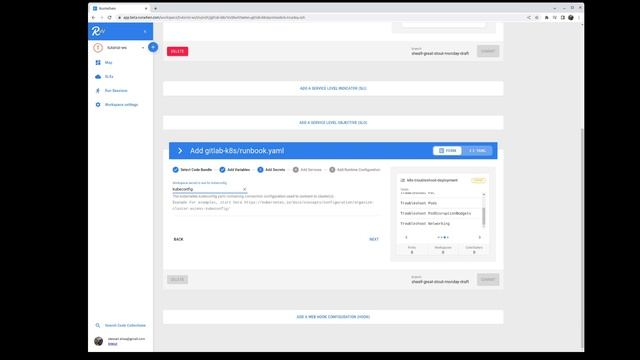Click the Search Code Collections magnifier icon
The width and height of the screenshot is (640, 360).
click(98, 325)
